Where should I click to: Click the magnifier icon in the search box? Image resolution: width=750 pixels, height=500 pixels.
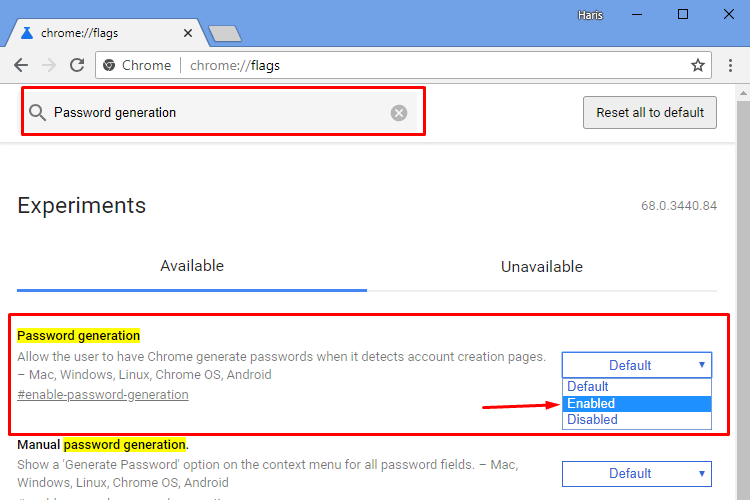[x=37, y=113]
